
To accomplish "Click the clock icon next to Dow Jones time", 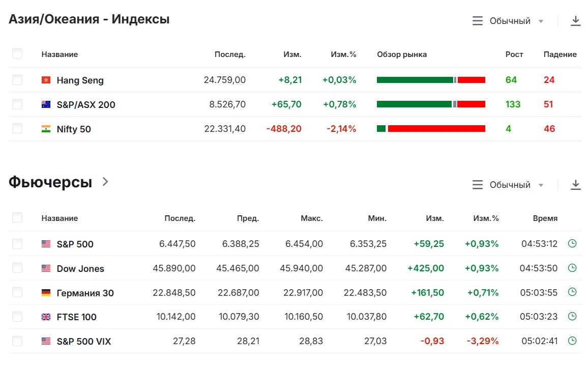I will point(572,268).
